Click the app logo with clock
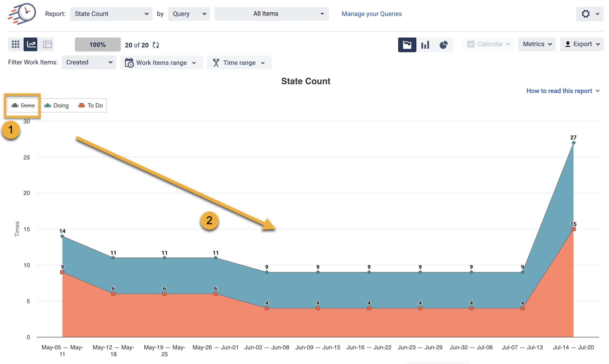 (x=22, y=14)
